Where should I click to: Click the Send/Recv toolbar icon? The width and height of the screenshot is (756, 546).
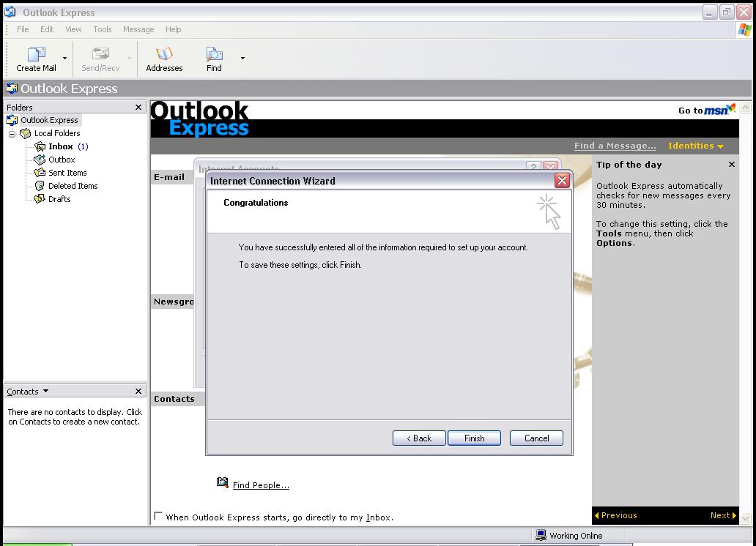pyautogui.click(x=100, y=53)
